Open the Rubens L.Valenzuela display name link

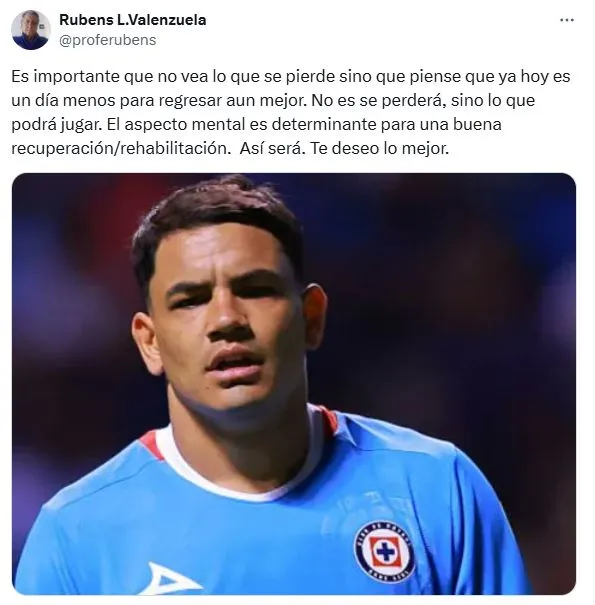click(x=133, y=20)
